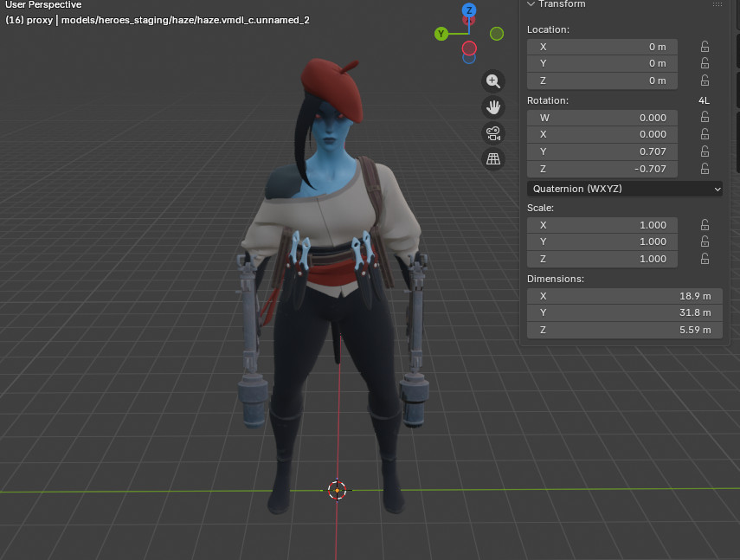The height and width of the screenshot is (560, 740).
Task: Click the green Y axis on gizmo
Action: pos(441,34)
